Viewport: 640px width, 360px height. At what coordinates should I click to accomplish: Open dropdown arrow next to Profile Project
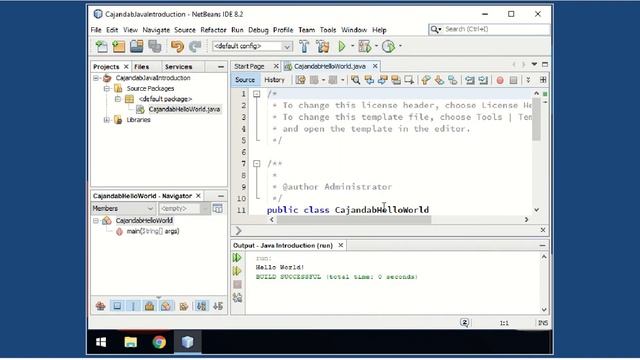pos(400,46)
